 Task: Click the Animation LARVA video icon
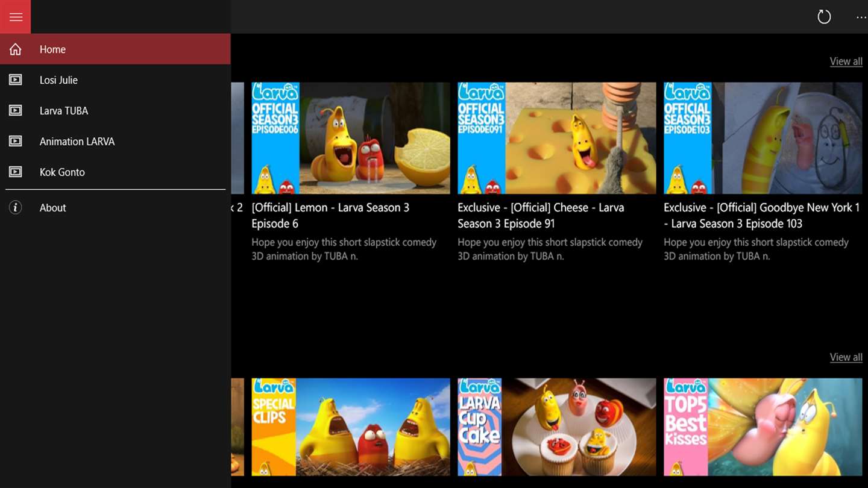(16, 142)
